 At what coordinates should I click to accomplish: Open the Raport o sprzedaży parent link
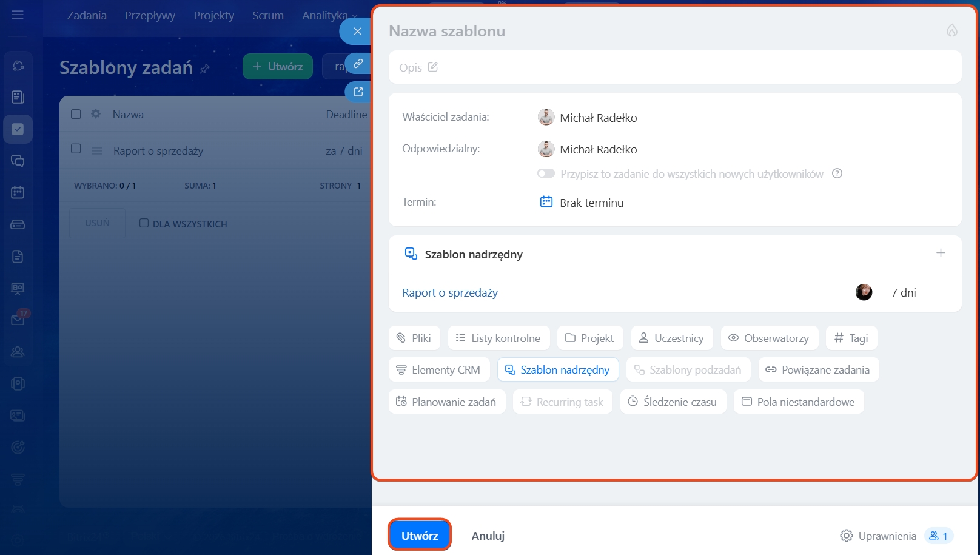450,292
